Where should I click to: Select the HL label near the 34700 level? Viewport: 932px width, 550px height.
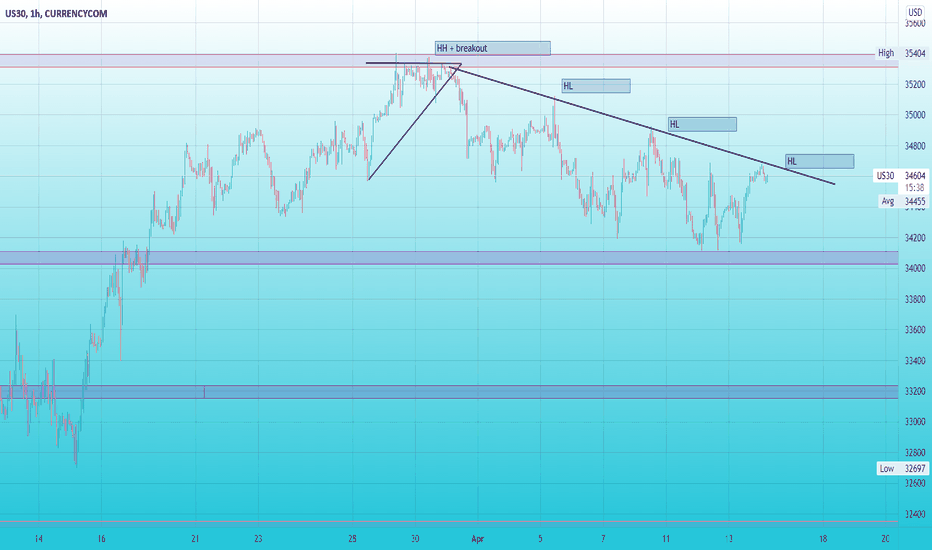[x=820, y=161]
